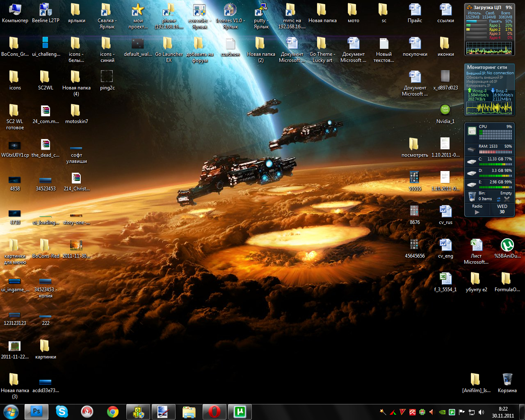Viewport: 525px width, 420px height.
Task: Click the NVIDIA tray icon
Action: [442, 412]
